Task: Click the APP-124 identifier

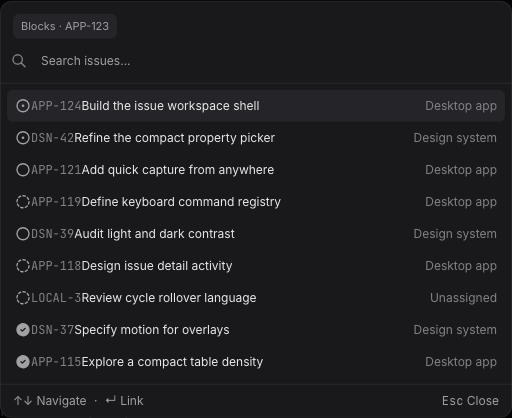Action: coord(56,106)
